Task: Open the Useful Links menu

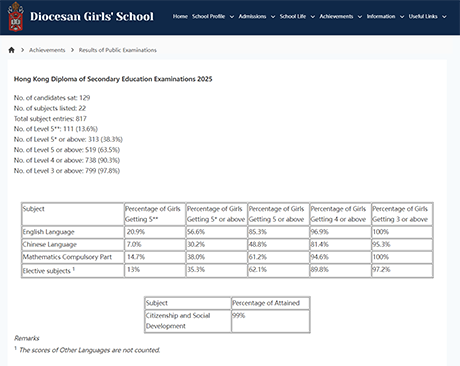Action: click(x=423, y=16)
